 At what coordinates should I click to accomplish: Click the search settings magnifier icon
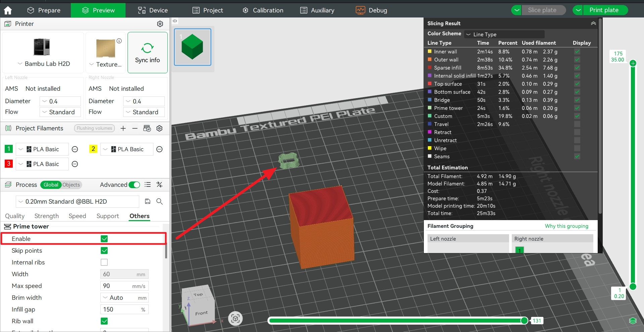click(160, 201)
